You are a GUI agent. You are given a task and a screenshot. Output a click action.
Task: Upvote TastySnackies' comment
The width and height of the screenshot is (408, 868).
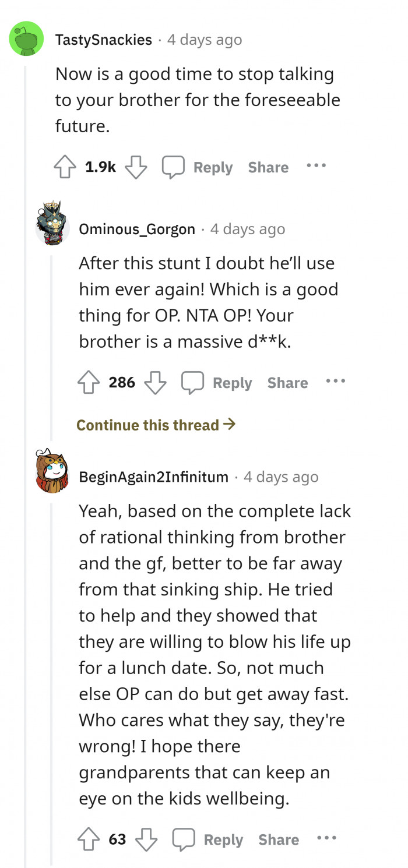point(66,167)
